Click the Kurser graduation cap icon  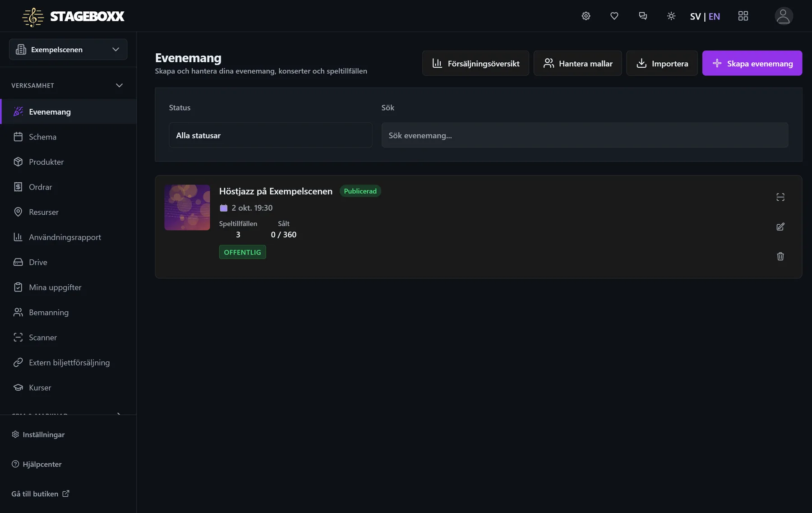(18, 388)
